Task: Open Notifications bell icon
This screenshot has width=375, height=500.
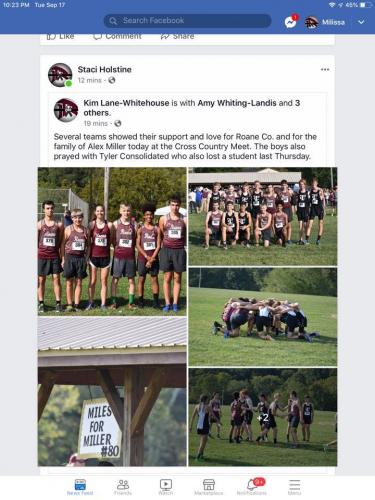Action: coord(252,487)
